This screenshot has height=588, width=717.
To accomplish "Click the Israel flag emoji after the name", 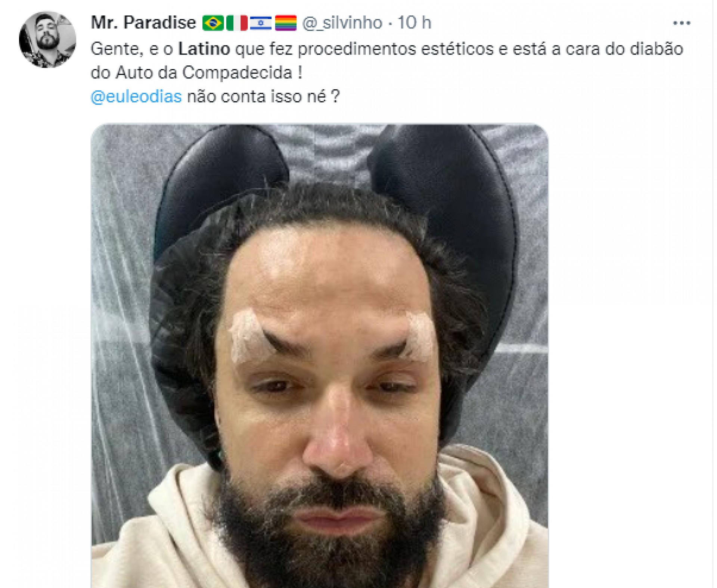I will coord(261,23).
